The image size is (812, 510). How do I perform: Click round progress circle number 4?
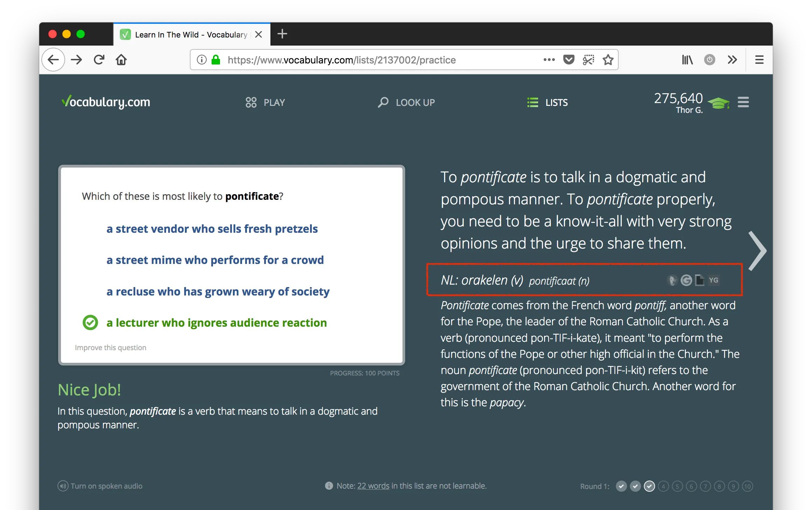663,487
